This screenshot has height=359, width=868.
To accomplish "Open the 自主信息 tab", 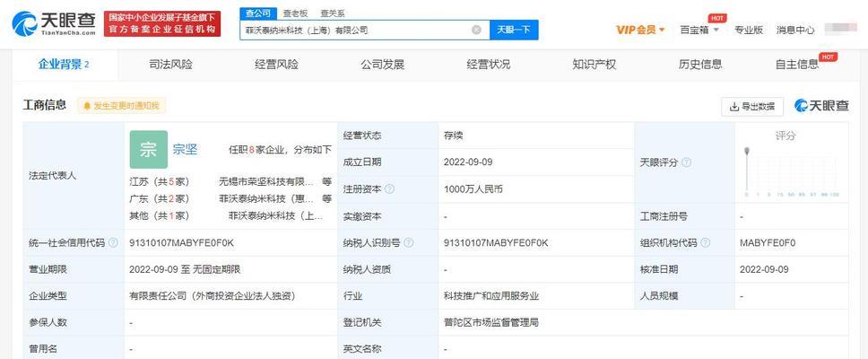I will (x=797, y=65).
